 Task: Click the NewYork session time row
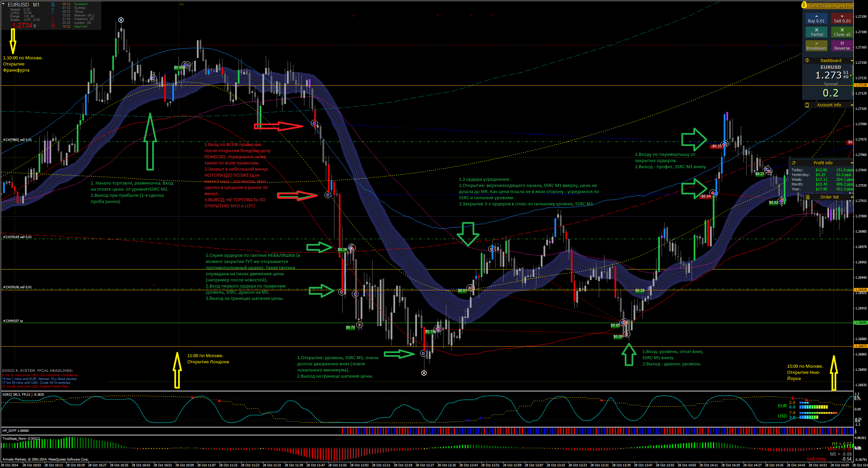click(75, 27)
